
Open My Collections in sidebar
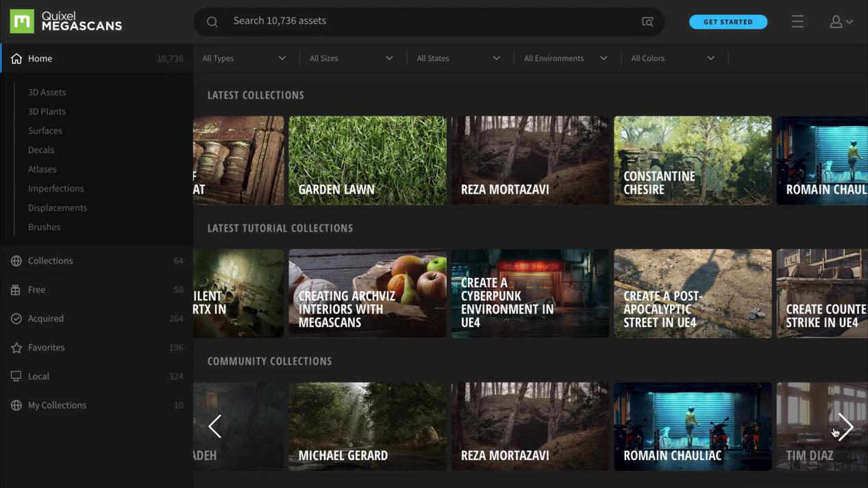57,405
